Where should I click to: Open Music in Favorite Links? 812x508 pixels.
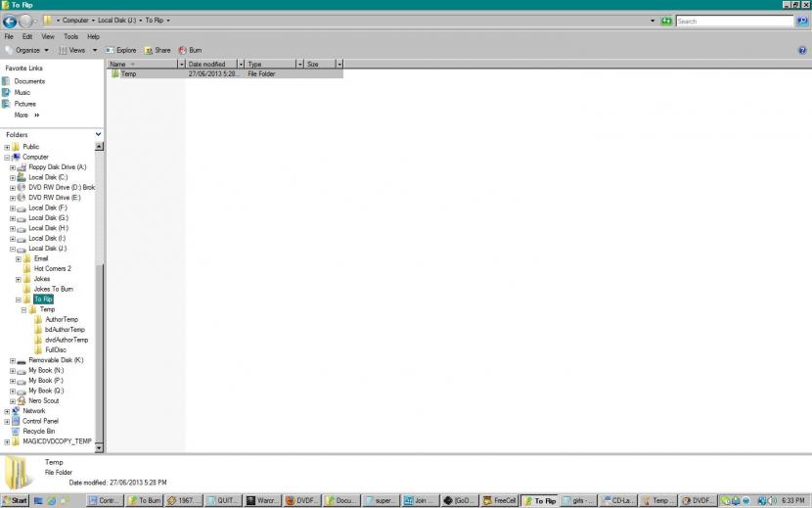[x=23, y=92]
